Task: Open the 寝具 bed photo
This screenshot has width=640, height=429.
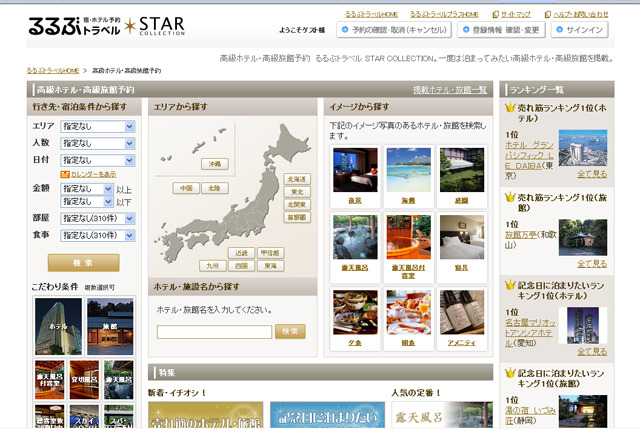Action: tap(462, 237)
